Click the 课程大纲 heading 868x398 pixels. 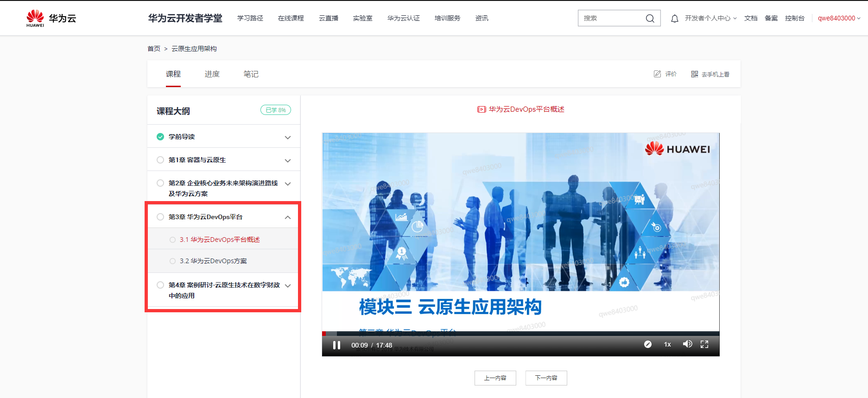(173, 111)
